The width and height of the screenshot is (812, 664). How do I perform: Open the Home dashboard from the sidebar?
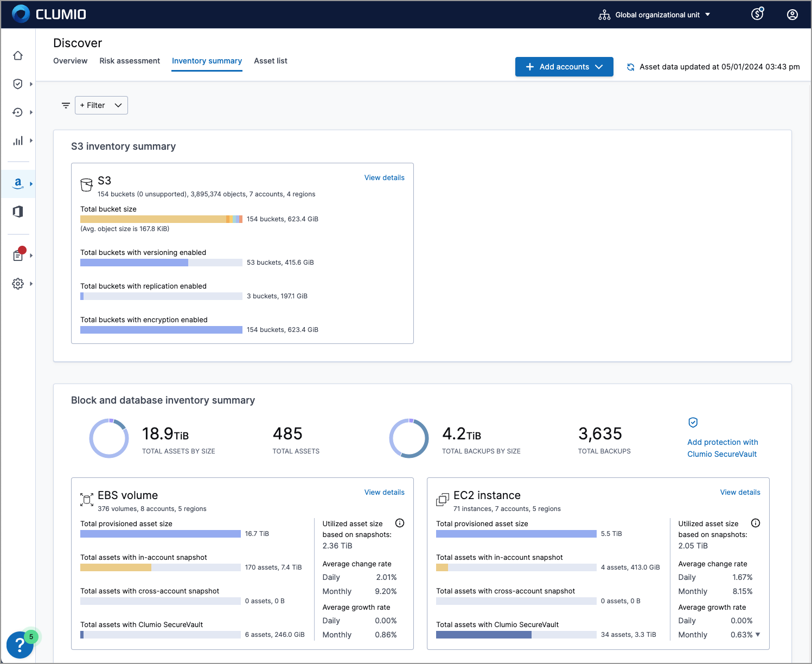[18, 55]
